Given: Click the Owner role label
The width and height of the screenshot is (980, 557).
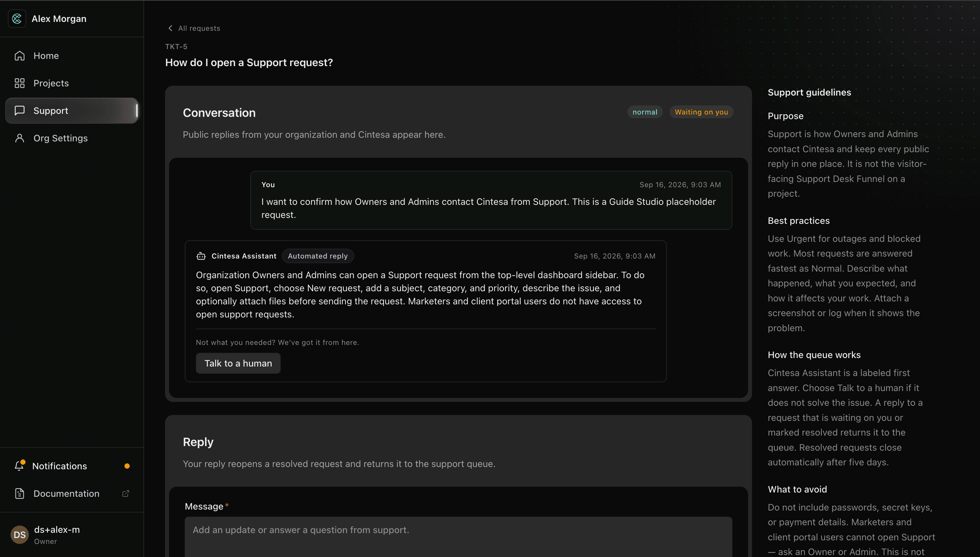Looking at the screenshot, I should click(45, 542).
